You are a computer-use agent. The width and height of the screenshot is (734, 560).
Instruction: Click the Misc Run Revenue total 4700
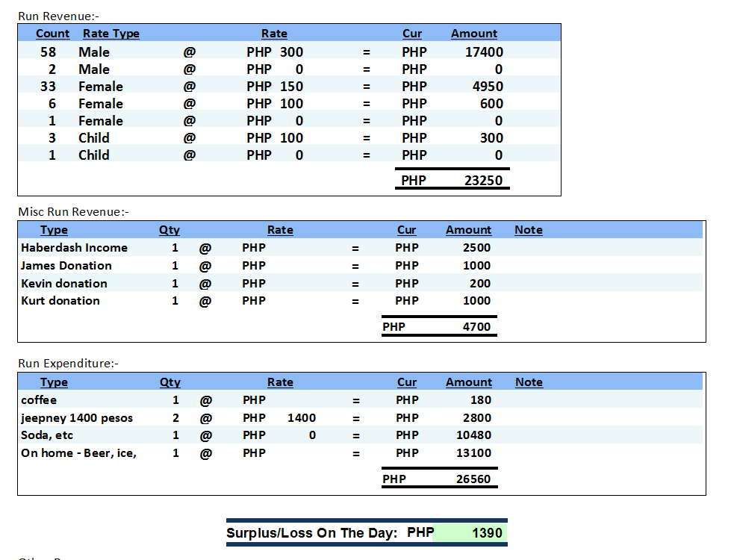click(476, 326)
